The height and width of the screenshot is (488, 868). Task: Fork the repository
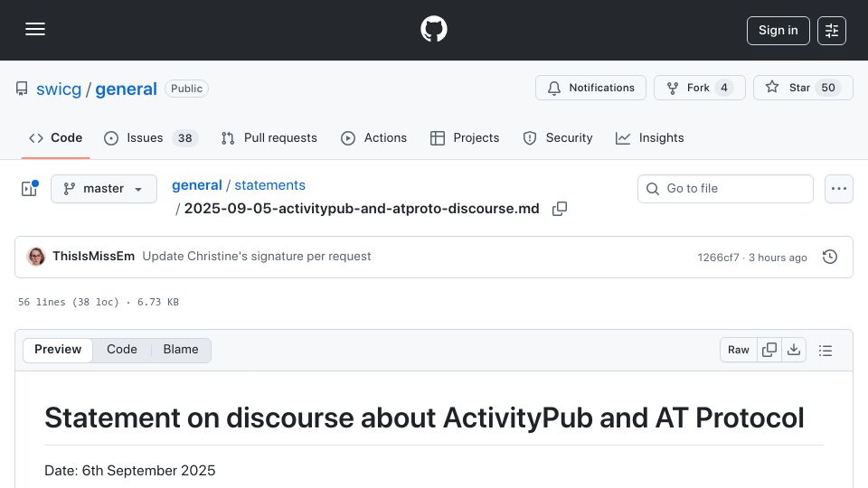(x=699, y=88)
